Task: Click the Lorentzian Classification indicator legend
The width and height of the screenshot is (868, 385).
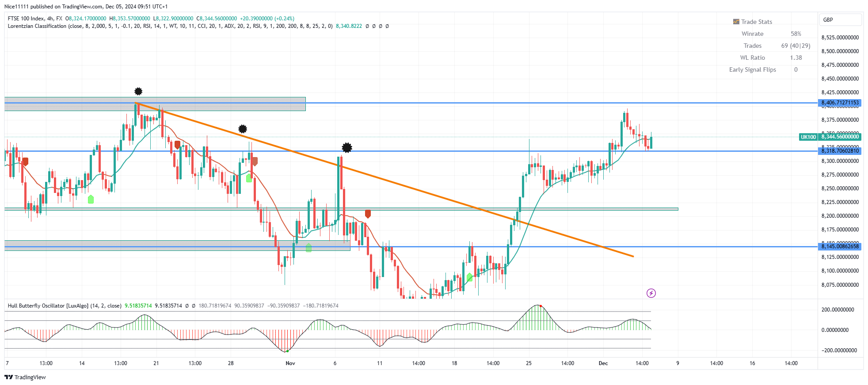Action: [170, 26]
